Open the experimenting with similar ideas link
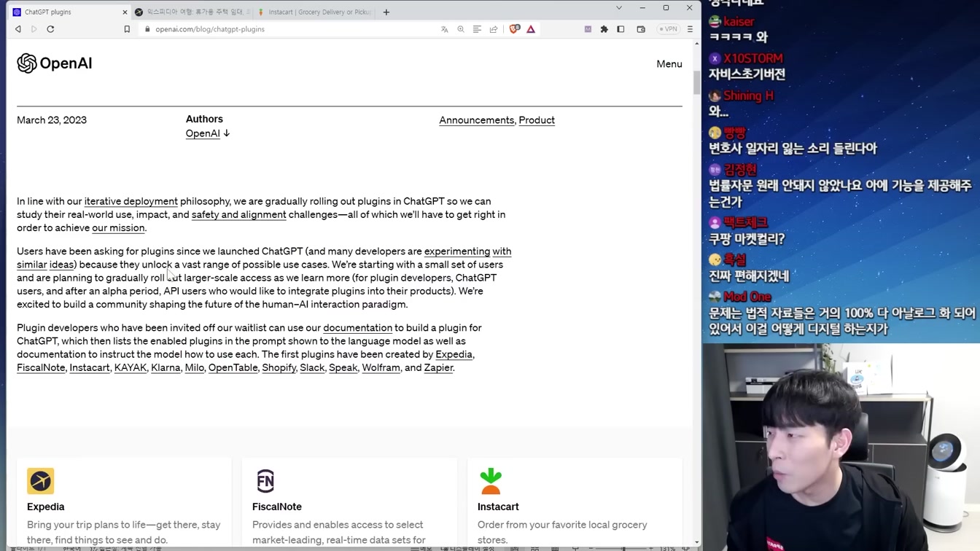This screenshot has height=551, width=980. (467, 251)
